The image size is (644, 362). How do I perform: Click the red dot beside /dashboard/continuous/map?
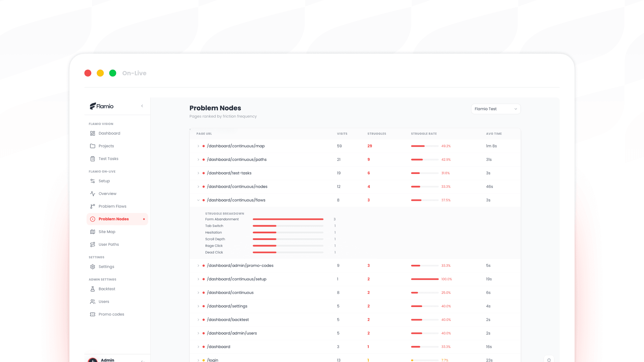tap(204, 146)
